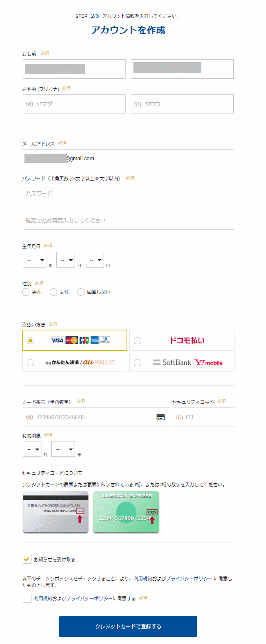Click クレジットカードで登録する button
The image size is (266, 644).
[x=128, y=626]
